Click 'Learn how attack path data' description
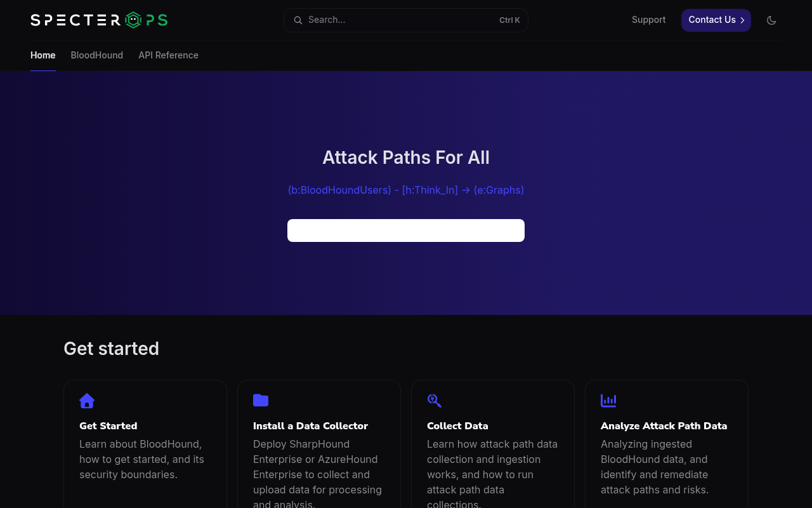 (x=492, y=474)
